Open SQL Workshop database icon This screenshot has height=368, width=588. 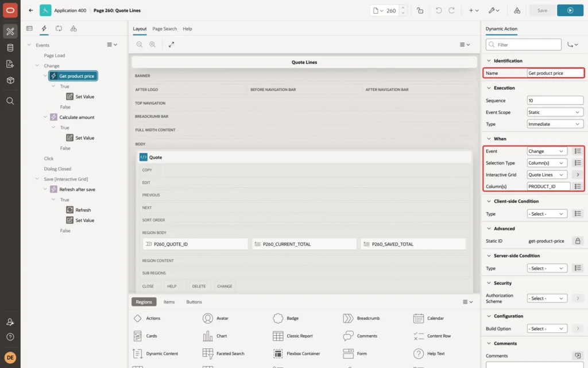click(x=10, y=48)
